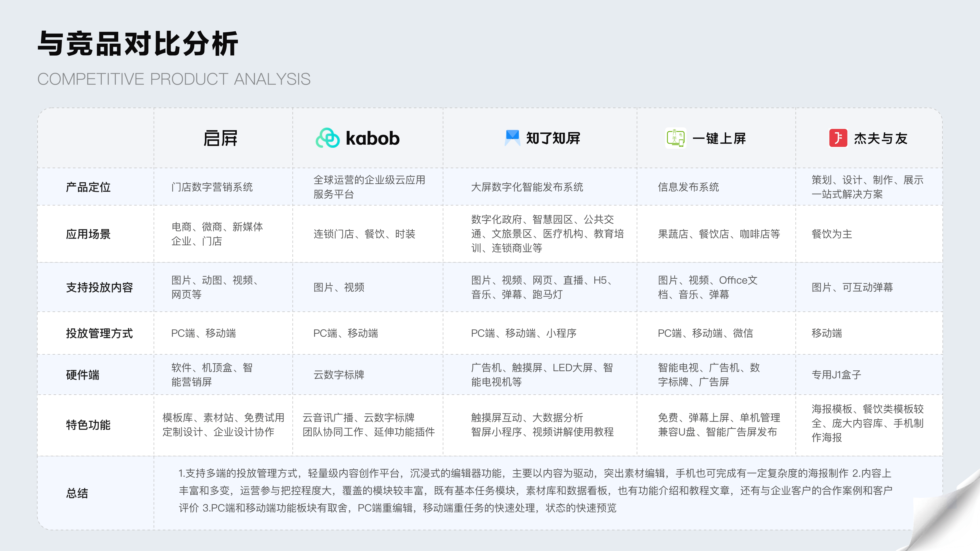
Task: Select the 总结 row label
Action: coord(77,493)
